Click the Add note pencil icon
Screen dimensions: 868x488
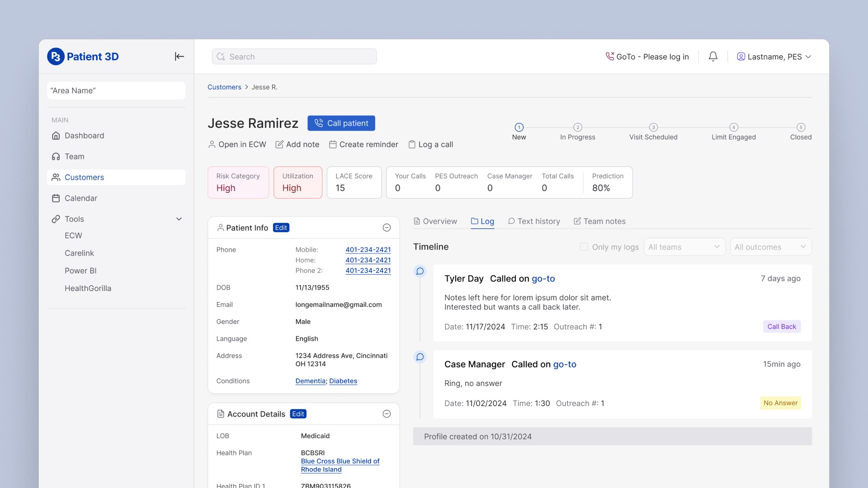pyautogui.click(x=279, y=144)
